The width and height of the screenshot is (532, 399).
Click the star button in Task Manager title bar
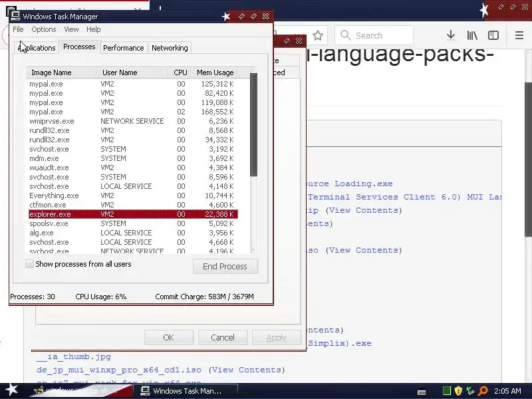coord(226,16)
